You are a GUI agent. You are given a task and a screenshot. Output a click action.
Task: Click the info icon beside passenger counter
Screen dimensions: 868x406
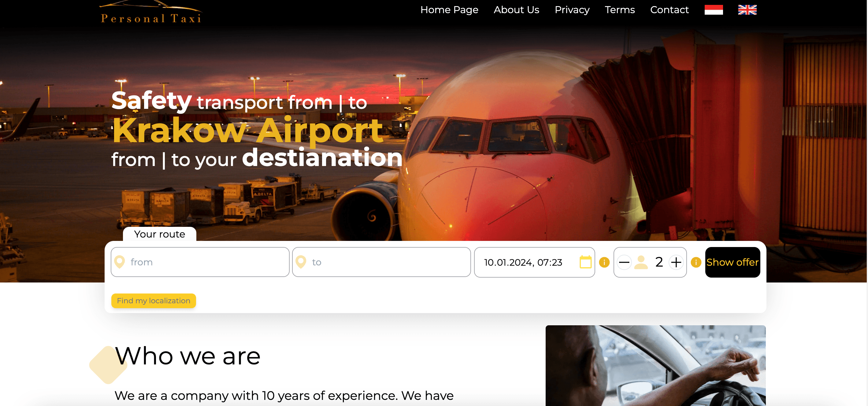(x=696, y=262)
